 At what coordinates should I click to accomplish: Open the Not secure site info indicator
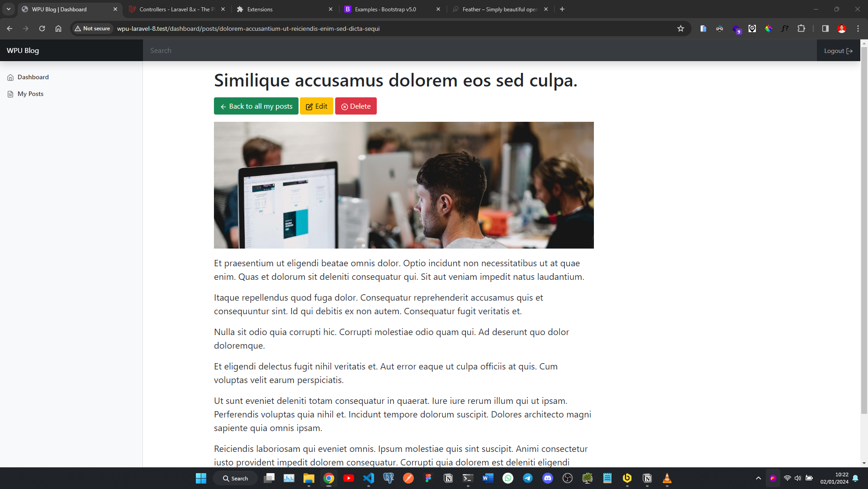(x=93, y=29)
